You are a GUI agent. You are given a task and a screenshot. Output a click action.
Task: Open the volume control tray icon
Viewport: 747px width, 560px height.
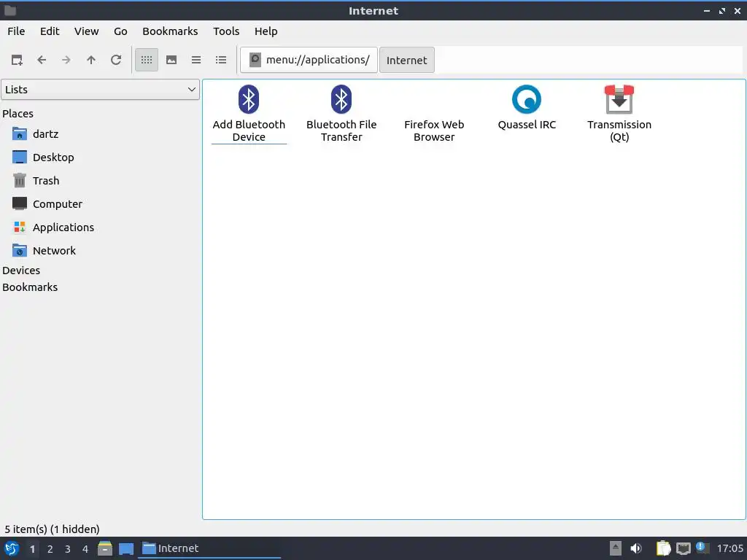[x=636, y=548]
